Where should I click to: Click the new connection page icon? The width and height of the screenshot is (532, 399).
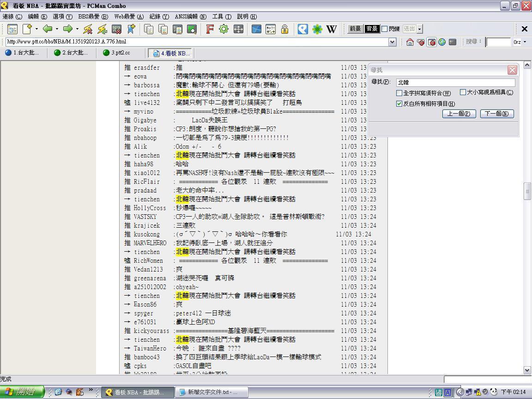pyautogui.click(x=27, y=29)
